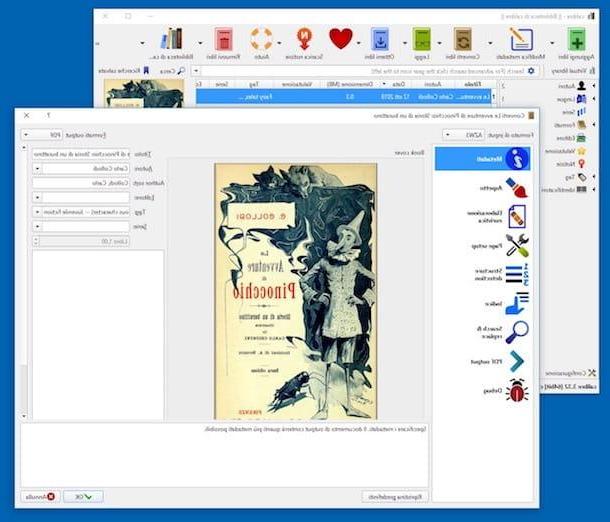This screenshot has width=610, height=522.
Task: Click the Pinocchio book cover preview
Action: (x=296, y=291)
